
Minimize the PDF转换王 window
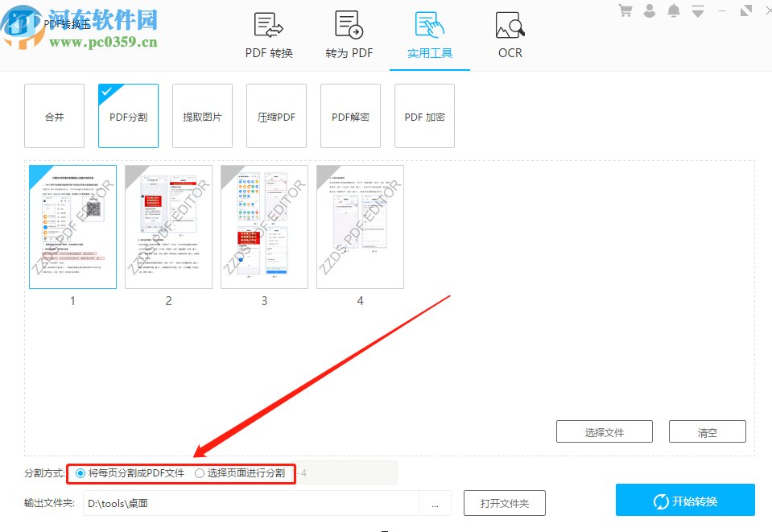coord(722,10)
